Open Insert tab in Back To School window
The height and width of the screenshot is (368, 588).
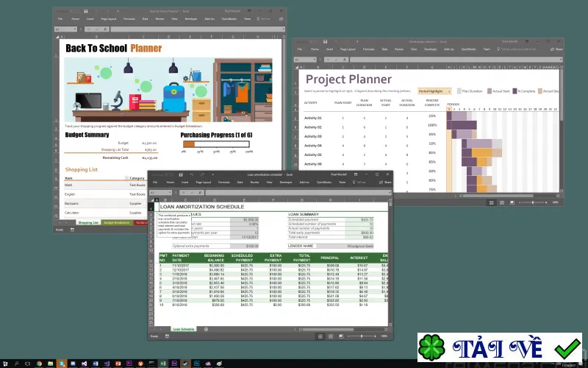pos(90,19)
